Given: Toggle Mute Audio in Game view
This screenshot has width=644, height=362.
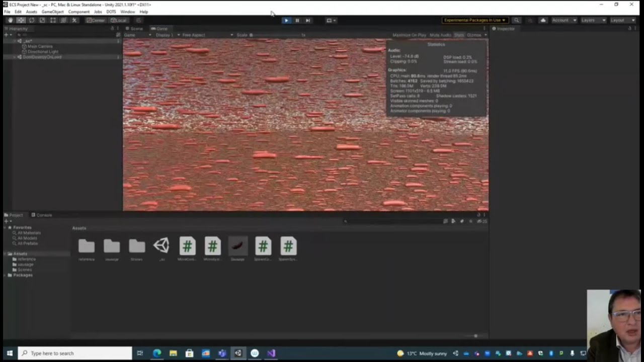Looking at the screenshot, I should (440, 35).
